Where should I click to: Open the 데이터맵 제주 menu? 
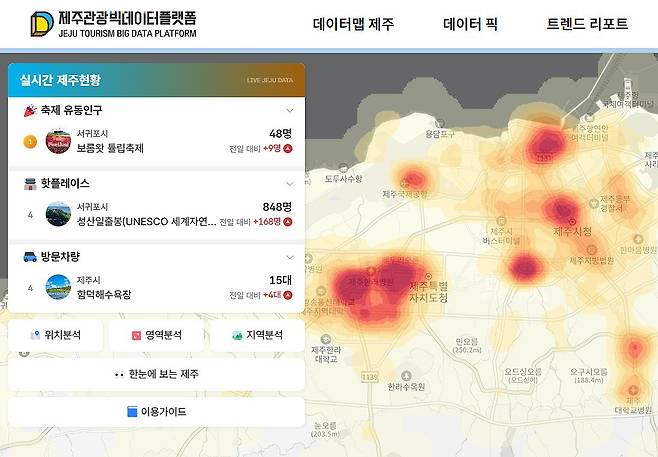353,24
